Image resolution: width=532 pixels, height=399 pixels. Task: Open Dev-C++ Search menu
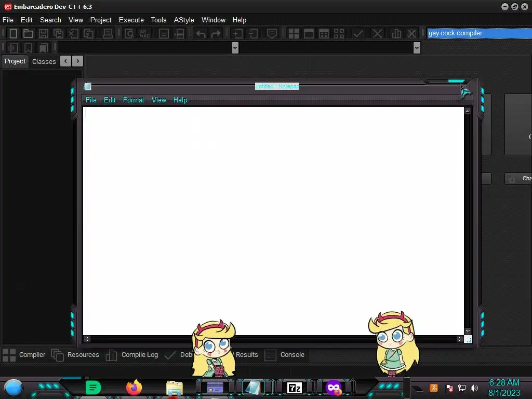(x=50, y=20)
